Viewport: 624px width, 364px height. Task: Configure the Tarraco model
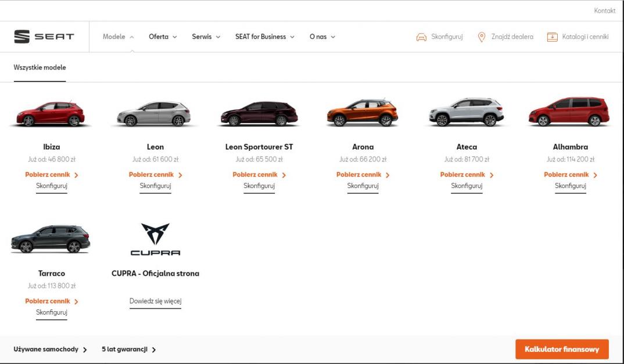(x=52, y=313)
